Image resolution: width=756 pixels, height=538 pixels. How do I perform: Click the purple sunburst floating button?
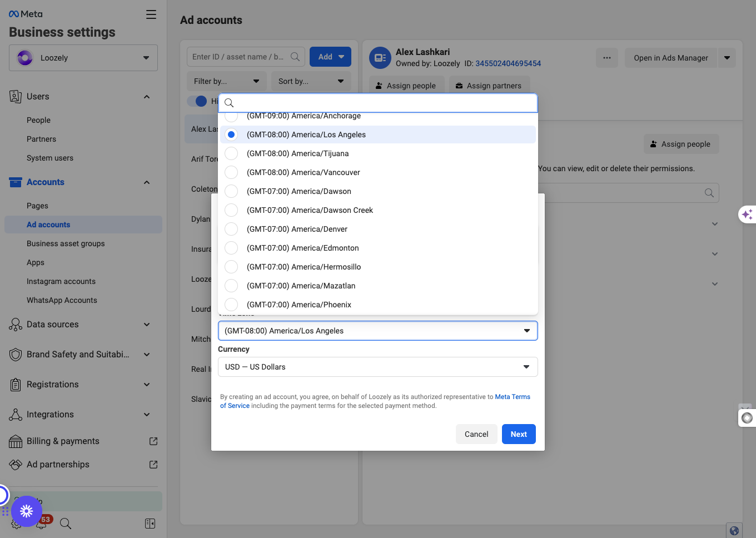27,511
